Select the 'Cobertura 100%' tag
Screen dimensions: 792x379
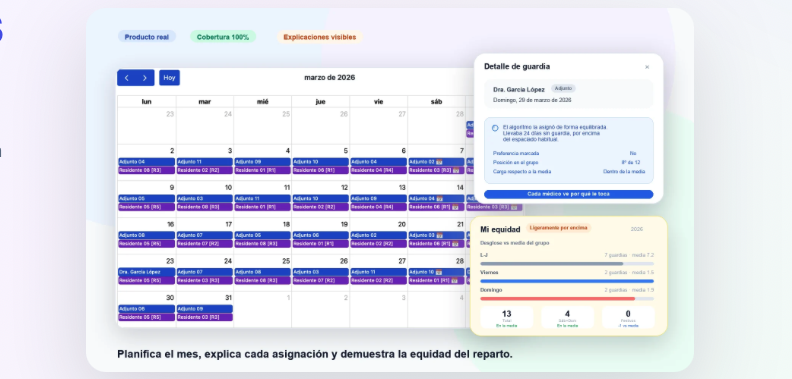(x=223, y=37)
